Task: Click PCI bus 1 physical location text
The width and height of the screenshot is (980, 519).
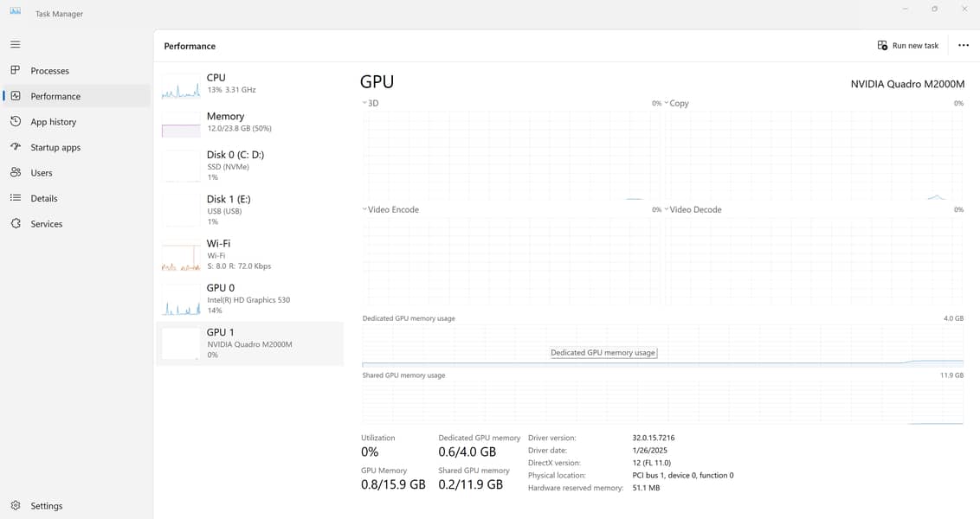Action: tap(682, 475)
